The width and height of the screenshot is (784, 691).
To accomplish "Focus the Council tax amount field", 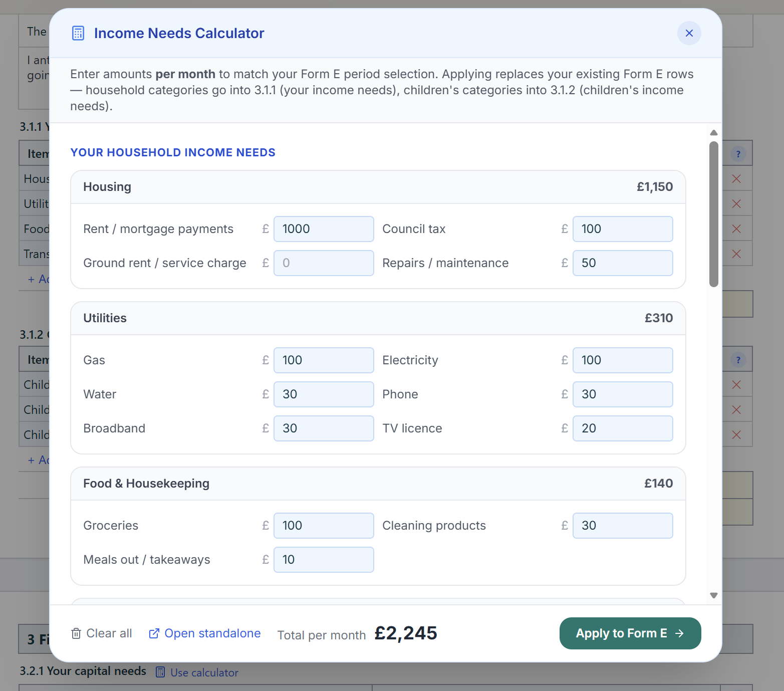I will [623, 229].
